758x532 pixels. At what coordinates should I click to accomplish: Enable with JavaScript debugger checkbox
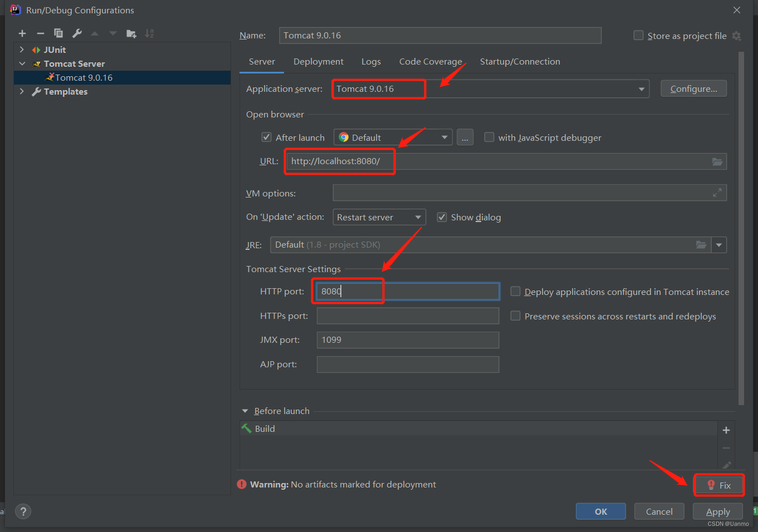click(489, 137)
